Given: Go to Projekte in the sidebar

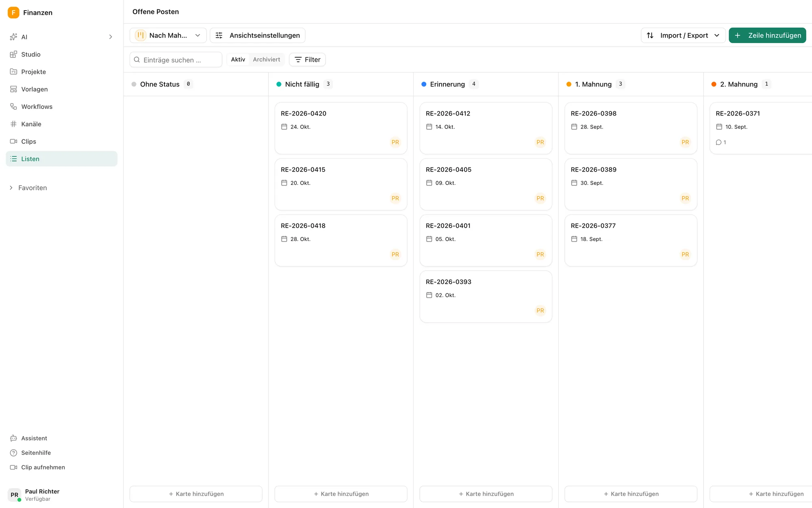Looking at the screenshot, I should point(62,72).
